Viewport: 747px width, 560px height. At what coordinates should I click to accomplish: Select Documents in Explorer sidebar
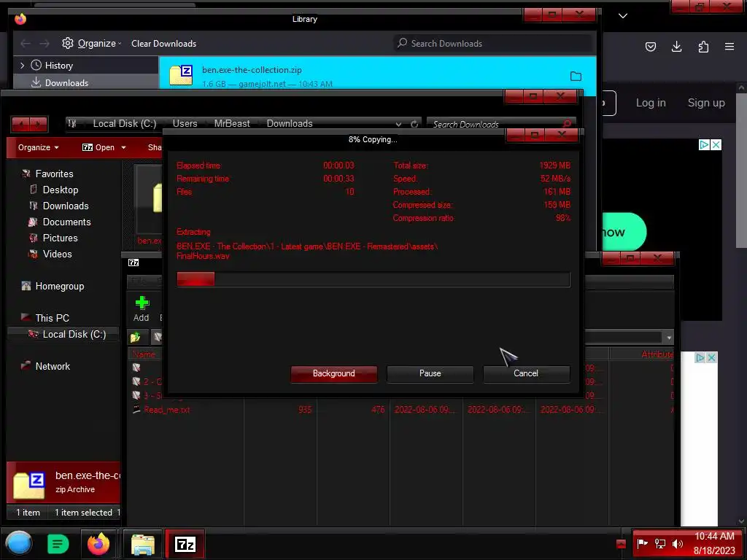click(x=66, y=222)
